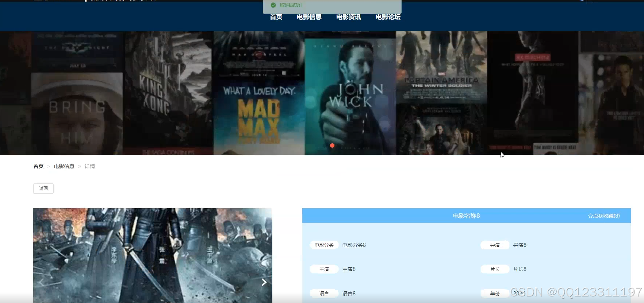Open the 电影信息 navigation tab
Viewport: 644px width, 303px height.
click(309, 17)
